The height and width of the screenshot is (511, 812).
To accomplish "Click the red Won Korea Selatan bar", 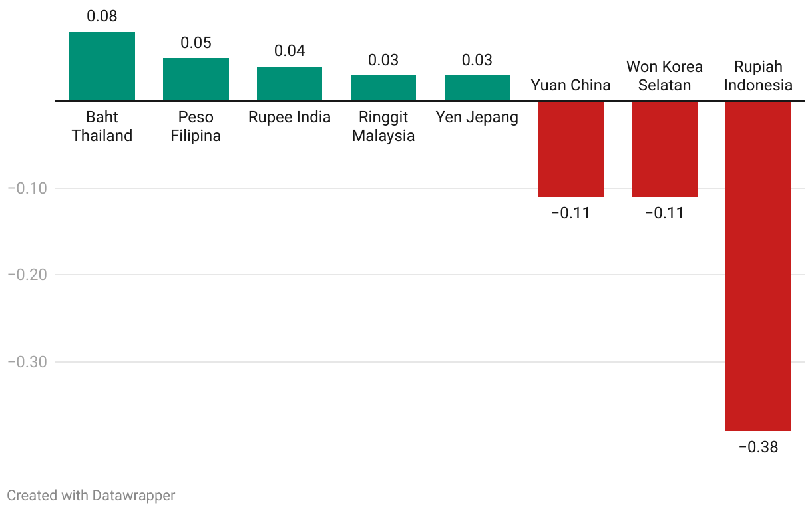I will coord(664,149).
